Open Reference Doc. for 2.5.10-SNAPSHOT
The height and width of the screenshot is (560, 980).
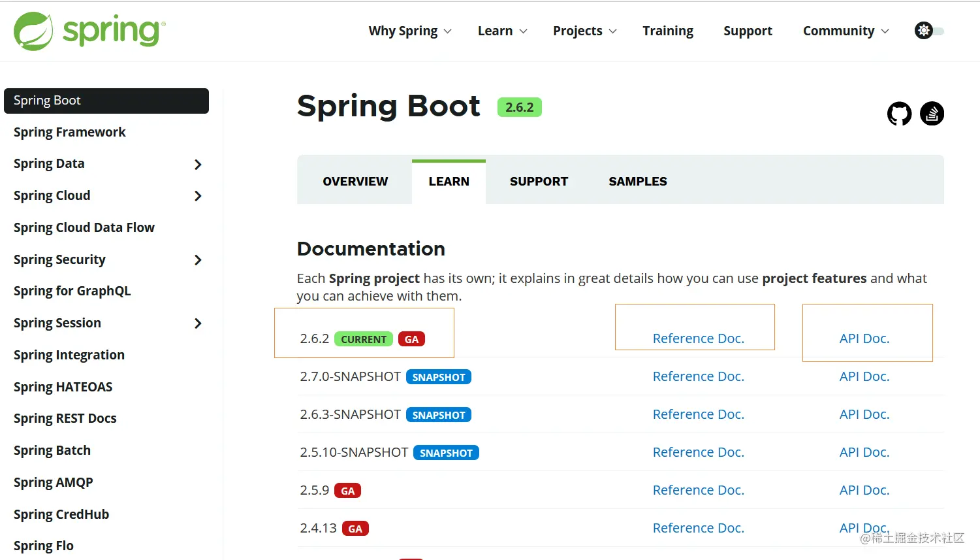699,452
